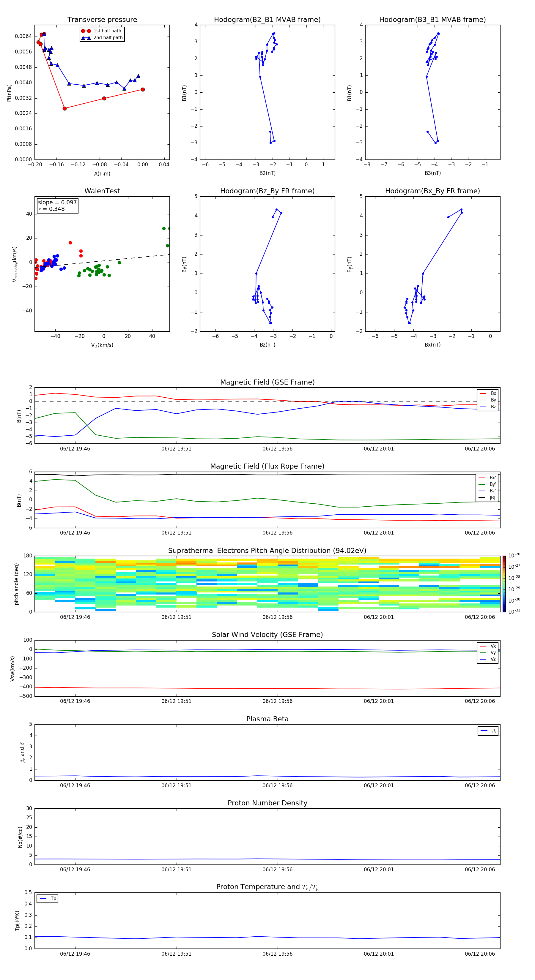The width and height of the screenshot is (535, 980).
Task: Click the "Tp(10^6K)" y-axis label
Action: click(17, 921)
